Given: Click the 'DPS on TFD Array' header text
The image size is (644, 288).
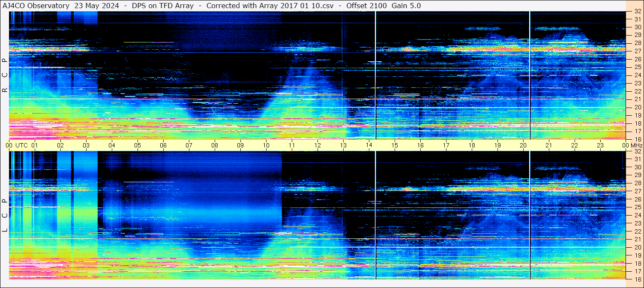Looking at the screenshot, I should pyautogui.click(x=163, y=6).
